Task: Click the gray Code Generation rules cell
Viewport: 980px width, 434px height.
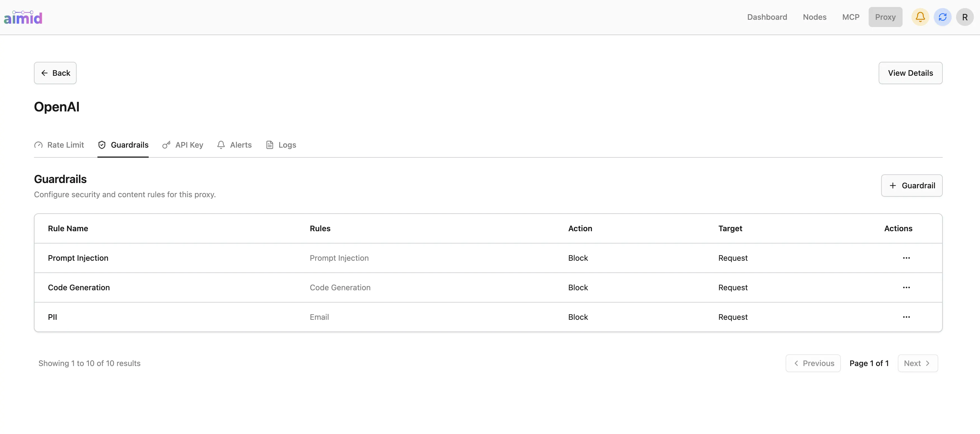Action: (x=340, y=287)
